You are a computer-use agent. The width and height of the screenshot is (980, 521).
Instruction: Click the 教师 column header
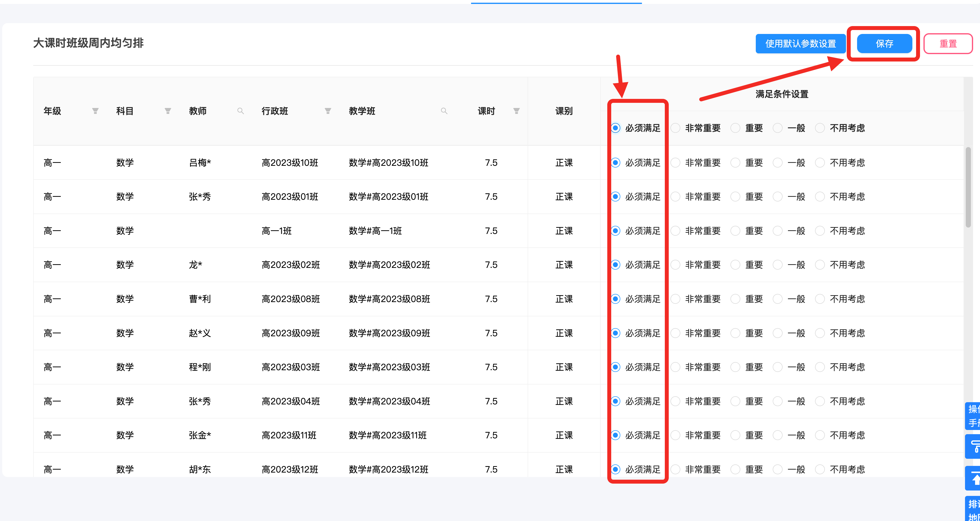click(x=198, y=111)
